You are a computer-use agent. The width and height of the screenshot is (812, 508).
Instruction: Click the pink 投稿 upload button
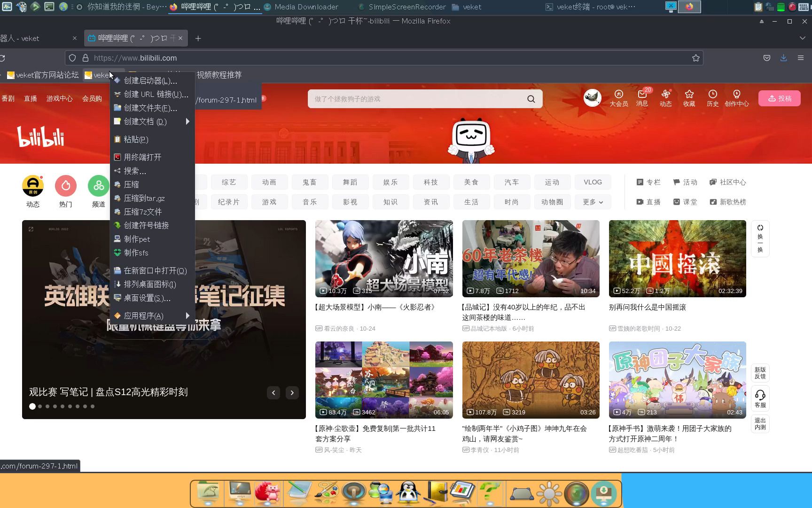780,98
